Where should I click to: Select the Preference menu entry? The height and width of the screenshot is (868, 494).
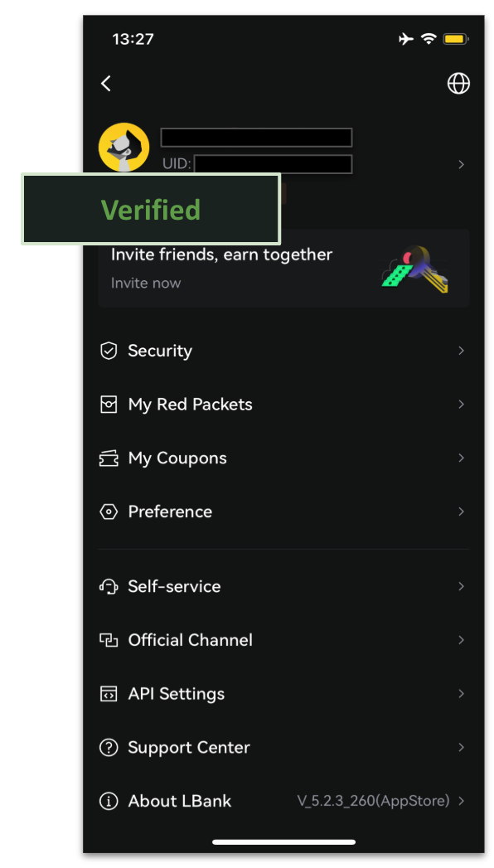point(283,512)
